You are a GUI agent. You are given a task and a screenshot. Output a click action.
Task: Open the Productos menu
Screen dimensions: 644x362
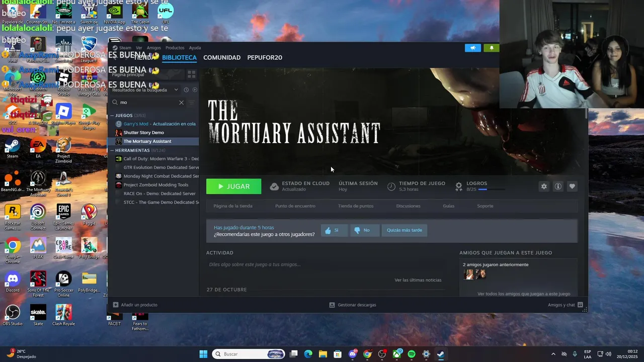[175, 48]
